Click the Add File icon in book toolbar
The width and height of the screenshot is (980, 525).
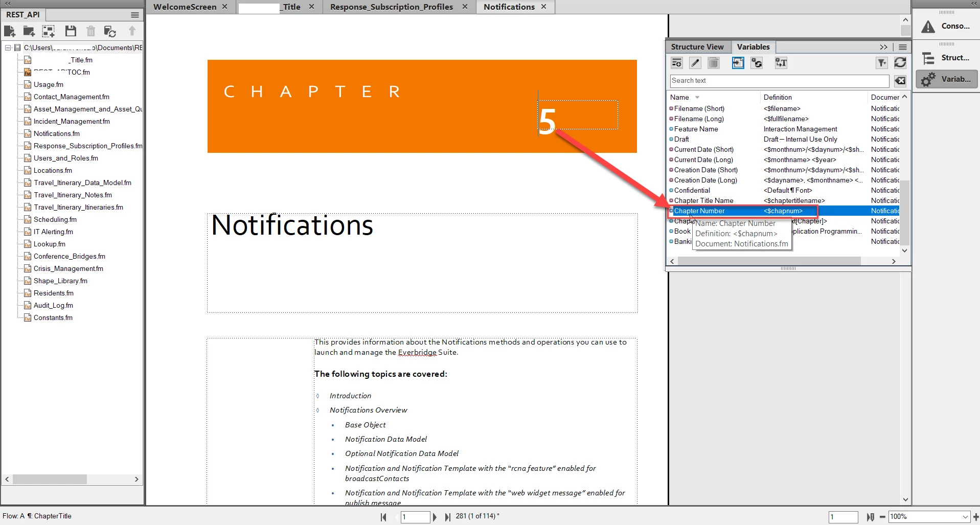(x=10, y=31)
